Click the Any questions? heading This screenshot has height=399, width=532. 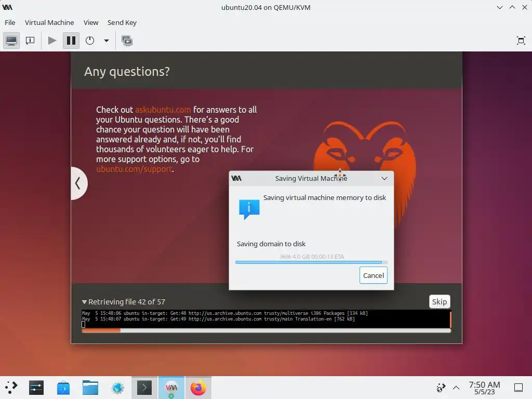click(x=127, y=72)
